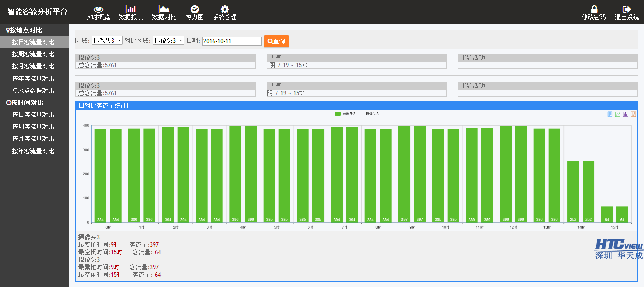Click 退出系统 logout icon
Viewport: 644px width, 287px height.
pyautogui.click(x=627, y=9)
